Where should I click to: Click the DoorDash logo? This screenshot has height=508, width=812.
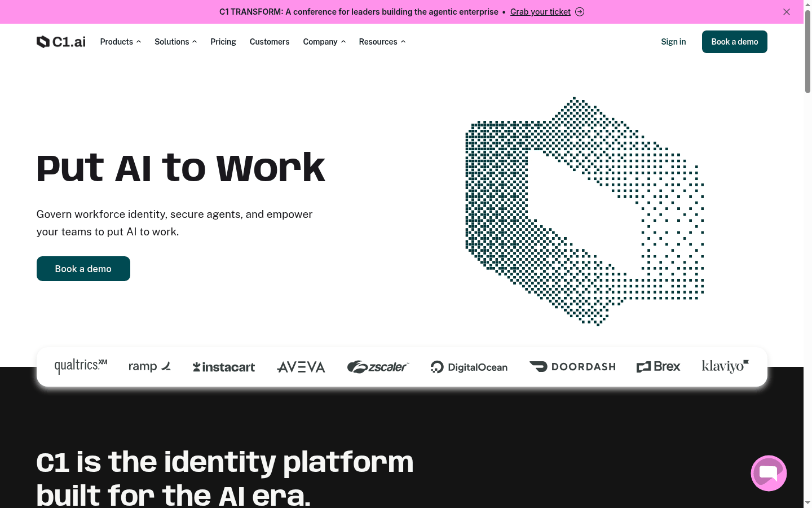pyautogui.click(x=572, y=367)
